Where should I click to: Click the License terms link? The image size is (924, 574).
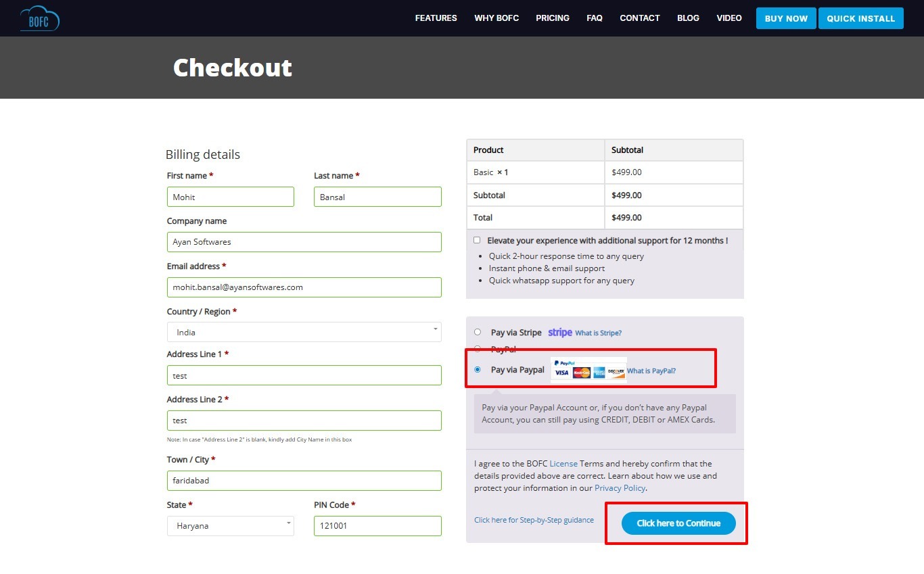pos(563,463)
